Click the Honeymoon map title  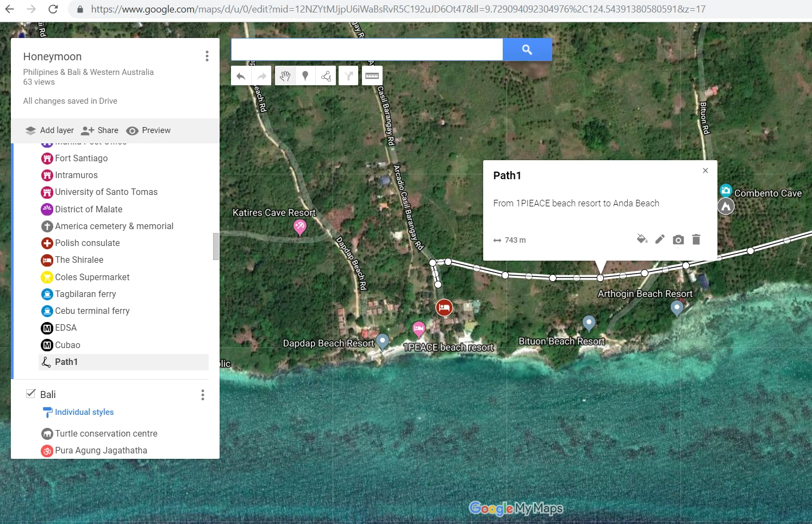click(x=52, y=56)
